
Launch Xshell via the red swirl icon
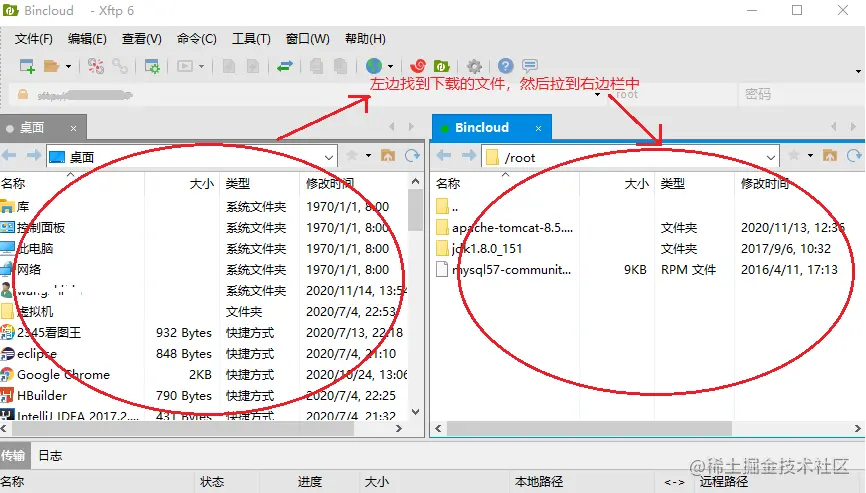[x=418, y=66]
